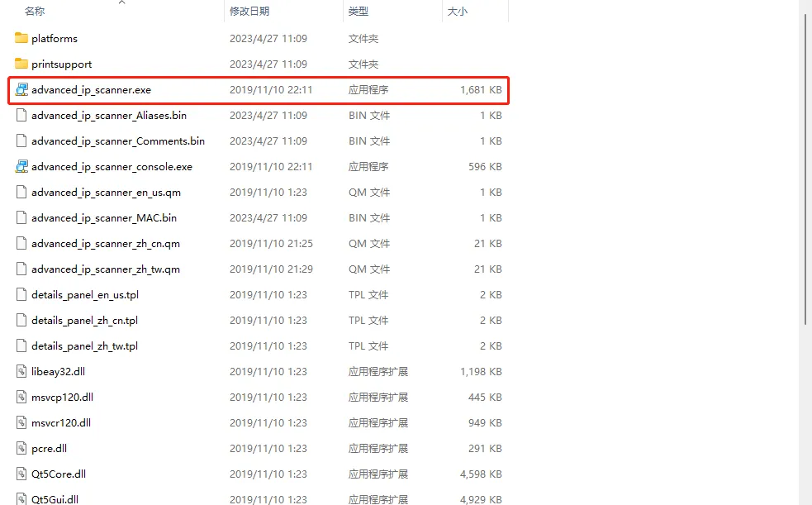Select file name advanced_ip_scanner_MAC.bin
The height and width of the screenshot is (505, 812).
104,218
